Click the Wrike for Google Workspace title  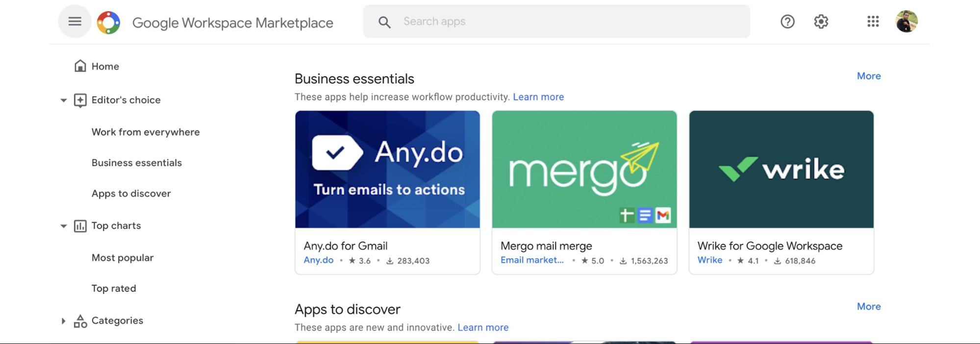click(x=770, y=246)
